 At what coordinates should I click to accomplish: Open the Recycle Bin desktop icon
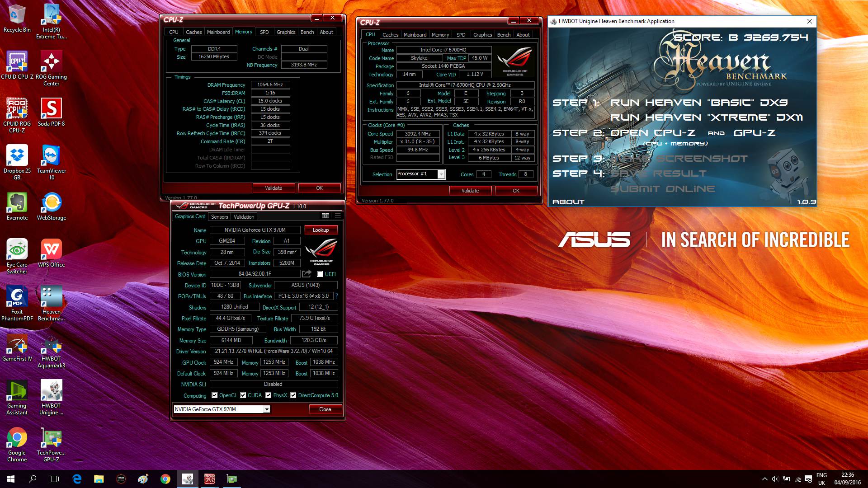click(x=17, y=19)
